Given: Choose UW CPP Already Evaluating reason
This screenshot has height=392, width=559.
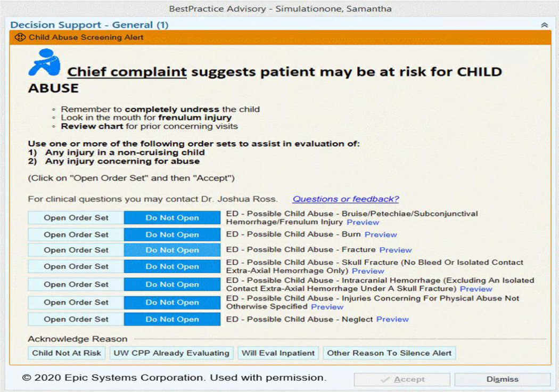Looking at the screenshot, I should 171,353.
